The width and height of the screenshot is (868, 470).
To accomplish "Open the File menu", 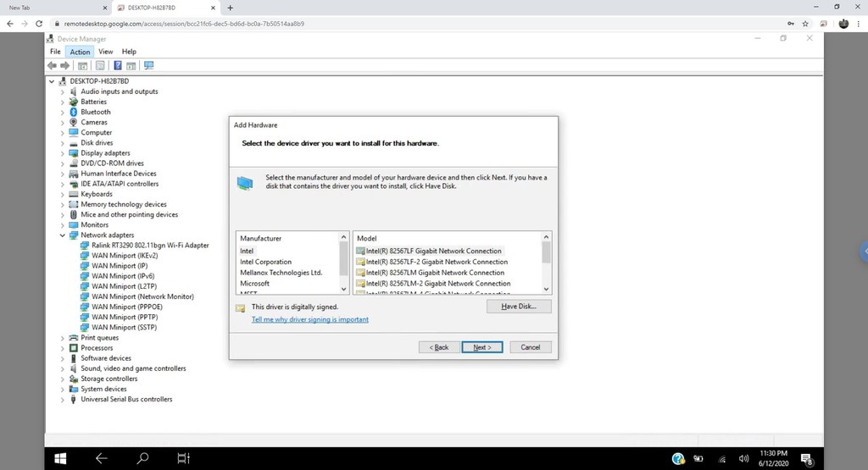I will [x=55, y=52].
